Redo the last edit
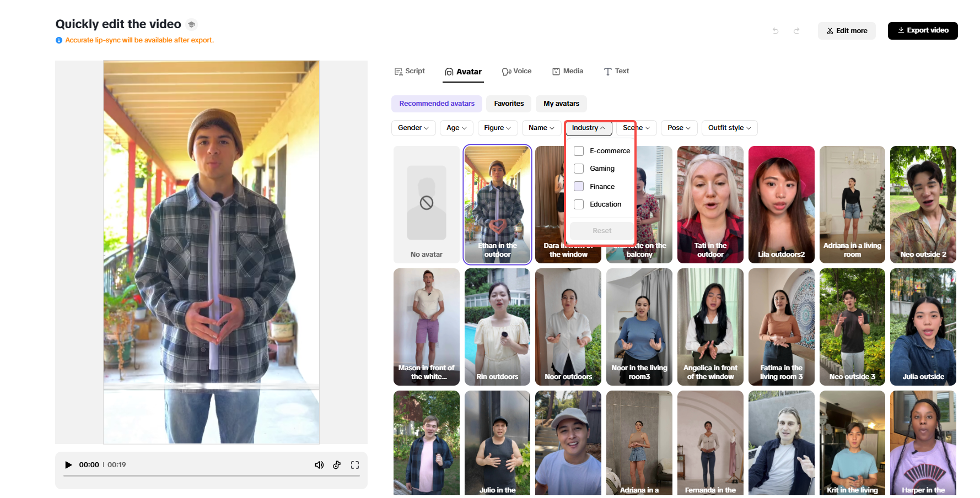Screen dimensions: 980x498 pos(796,31)
